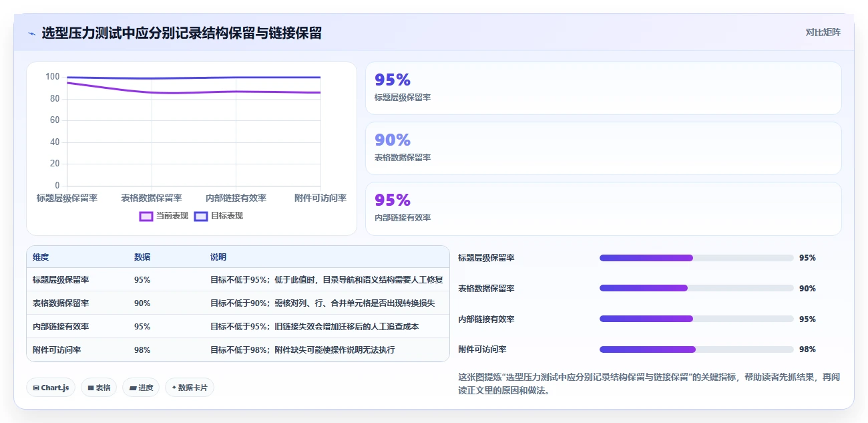868x423 pixels.
Task: Click the small icon left of the header title
Action: coord(31,33)
